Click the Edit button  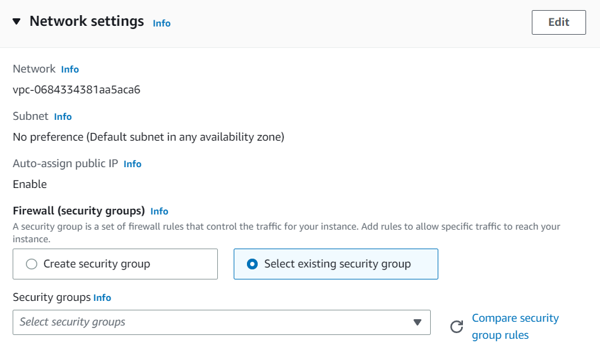click(558, 22)
